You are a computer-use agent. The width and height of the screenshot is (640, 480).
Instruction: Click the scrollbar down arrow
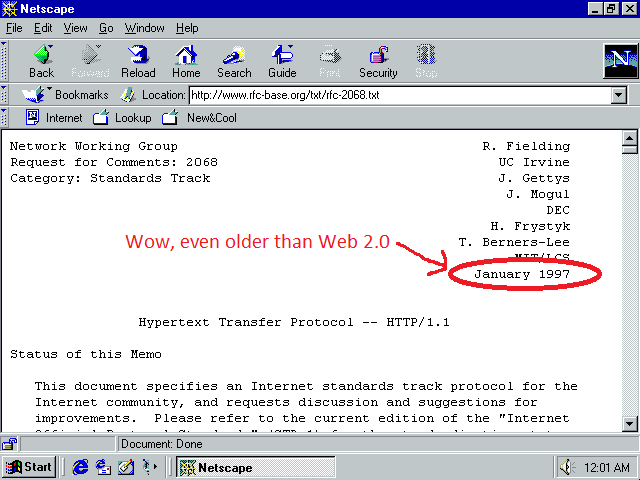tap(629, 424)
